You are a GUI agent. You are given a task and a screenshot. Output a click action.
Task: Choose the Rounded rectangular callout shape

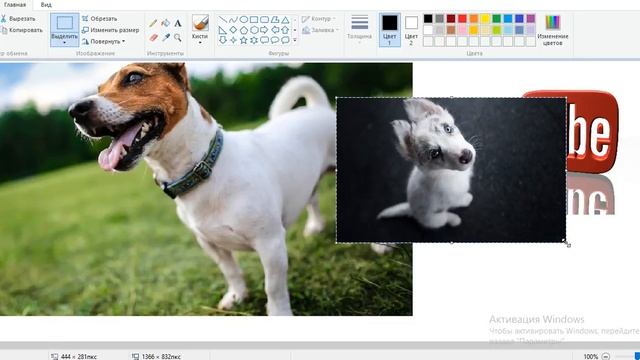coord(264,40)
